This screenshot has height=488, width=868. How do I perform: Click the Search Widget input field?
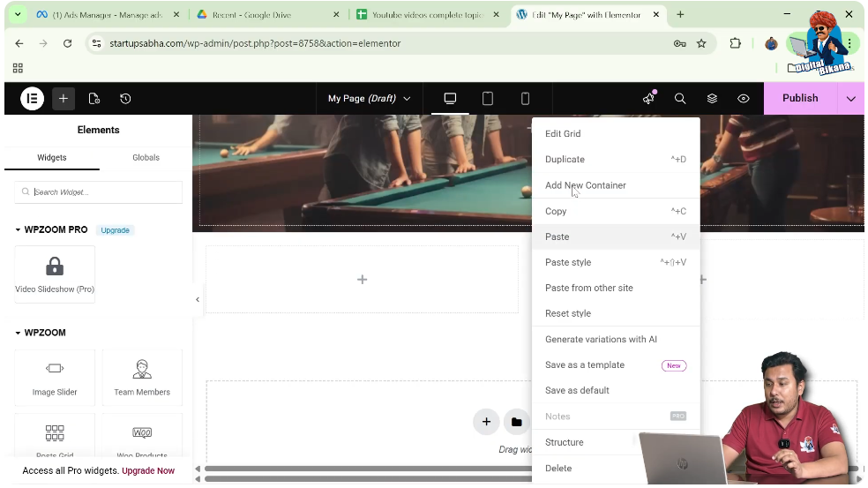[x=99, y=192]
